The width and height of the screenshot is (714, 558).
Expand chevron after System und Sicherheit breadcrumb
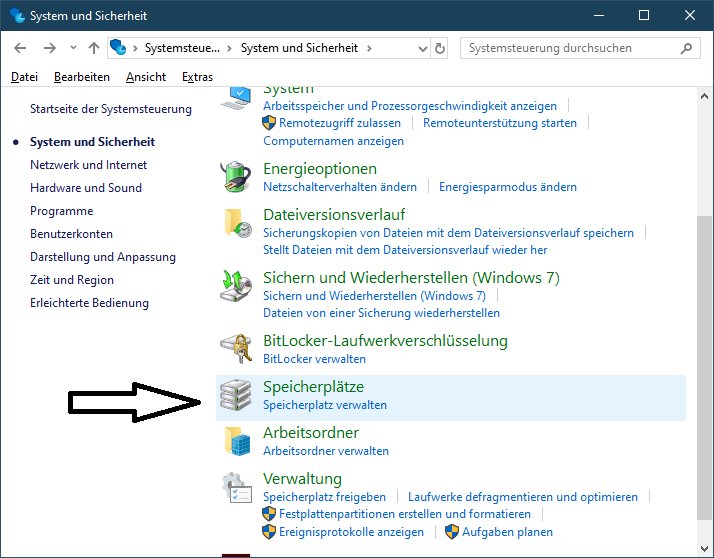point(369,48)
